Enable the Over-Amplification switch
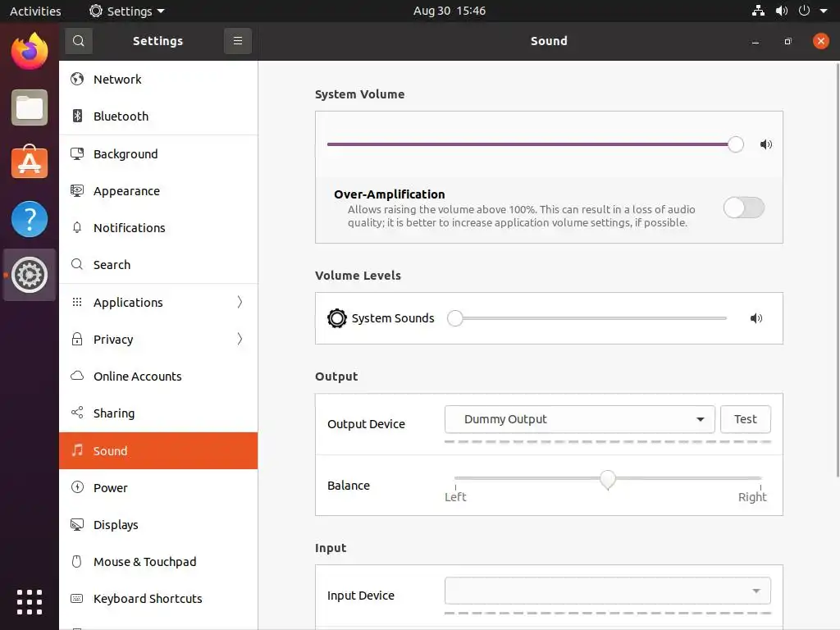Viewport: 840px width, 630px height. (x=743, y=208)
